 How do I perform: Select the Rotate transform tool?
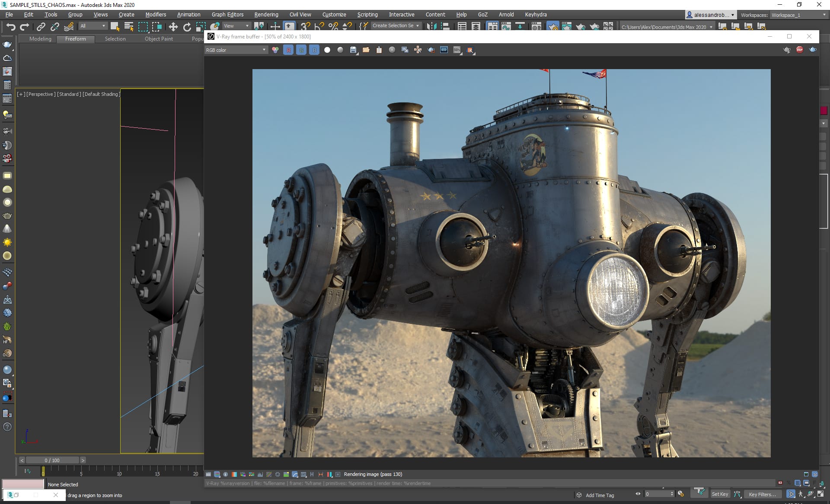tap(187, 27)
